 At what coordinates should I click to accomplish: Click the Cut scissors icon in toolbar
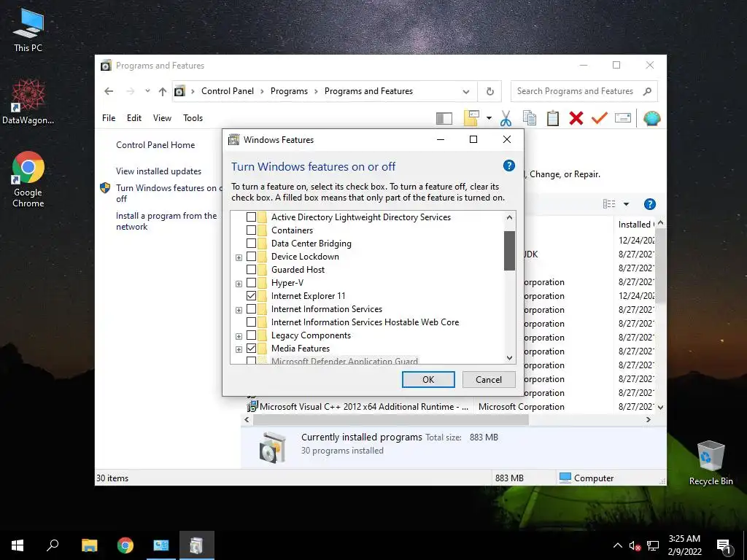point(506,118)
